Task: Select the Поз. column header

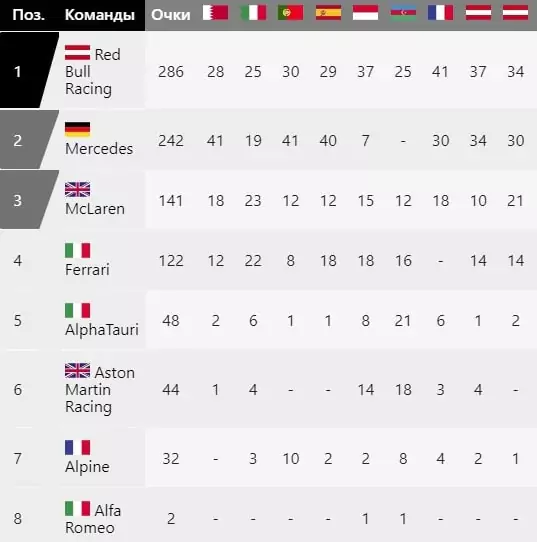Action: 28,15
